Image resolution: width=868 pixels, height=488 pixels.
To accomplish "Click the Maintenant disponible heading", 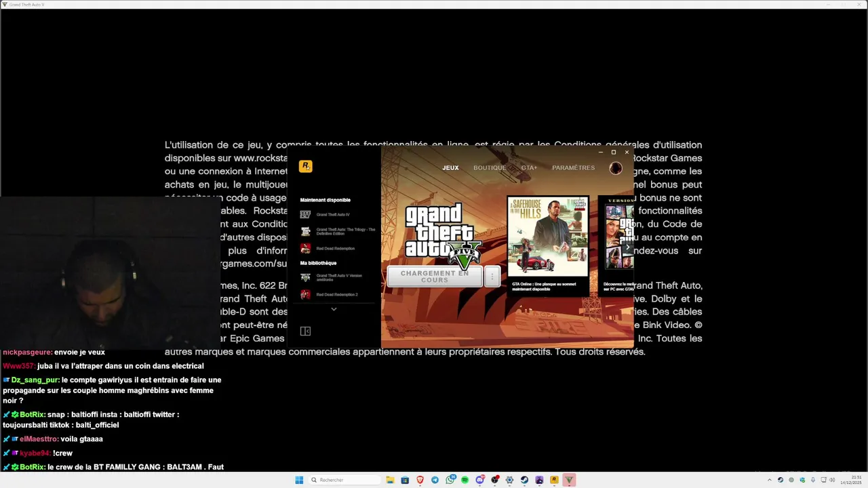I will click(x=325, y=200).
